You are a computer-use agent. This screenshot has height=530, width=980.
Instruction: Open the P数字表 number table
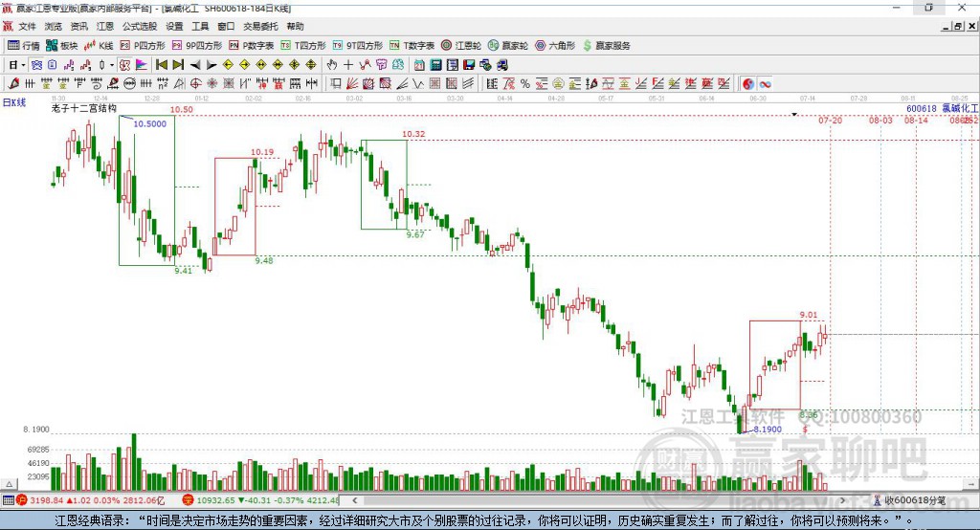tap(252, 46)
